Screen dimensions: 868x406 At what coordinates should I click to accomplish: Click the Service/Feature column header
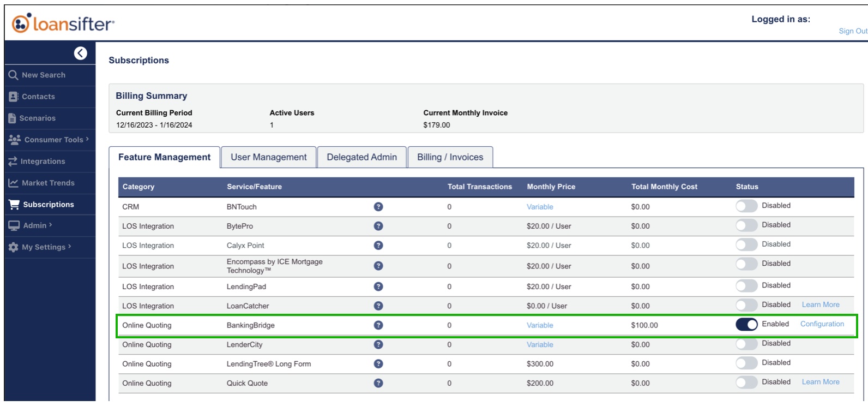tap(254, 187)
